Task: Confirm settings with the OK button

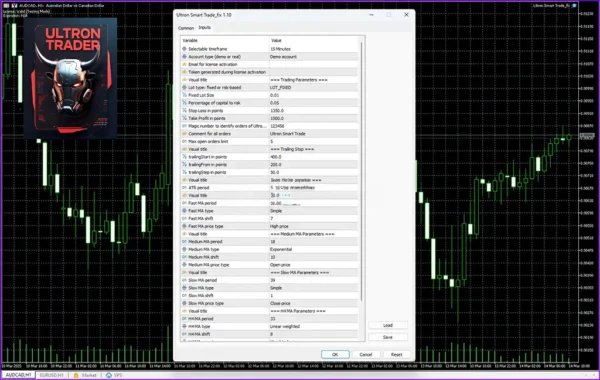Action: (335, 354)
